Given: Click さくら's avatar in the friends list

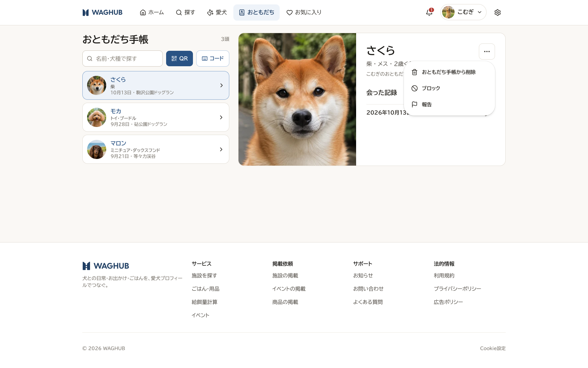Looking at the screenshot, I should coord(97,85).
